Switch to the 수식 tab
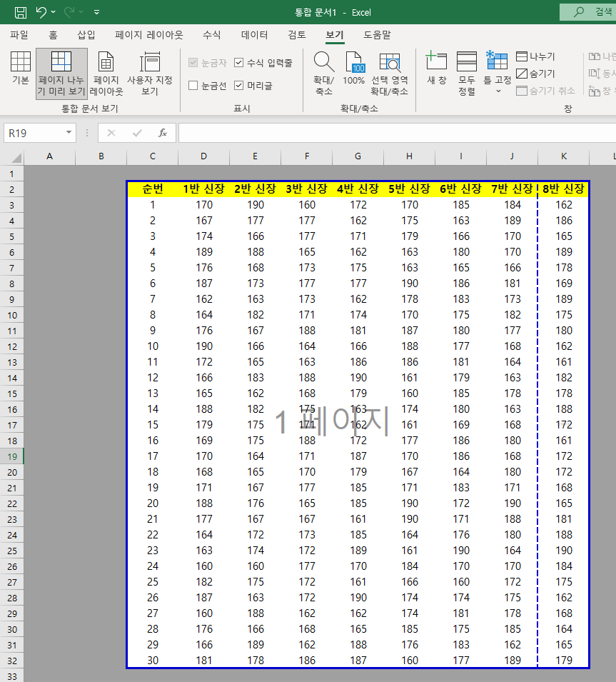 [x=212, y=35]
